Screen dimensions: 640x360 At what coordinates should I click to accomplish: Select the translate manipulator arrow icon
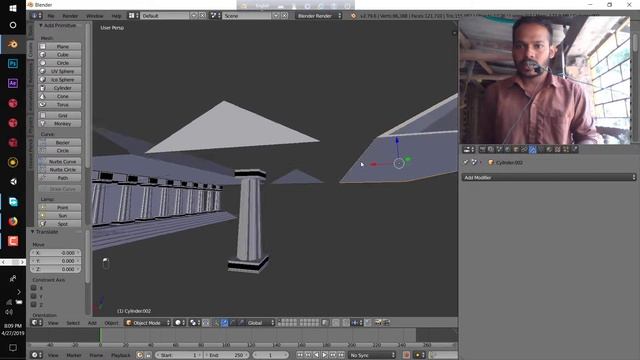[x=224, y=322]
